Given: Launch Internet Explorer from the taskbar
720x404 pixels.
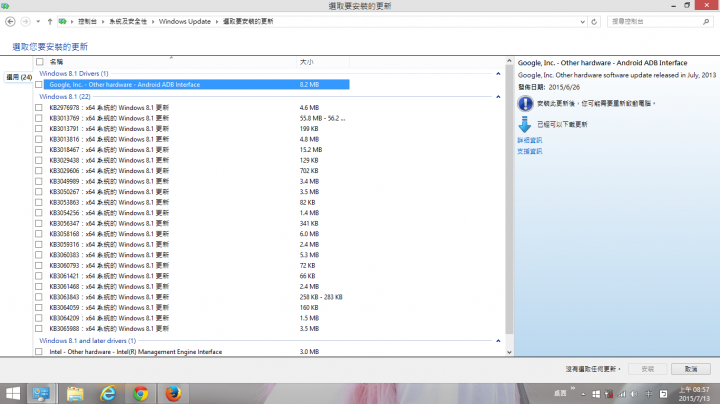Looking at the screenshot, I should click(108, 393).
